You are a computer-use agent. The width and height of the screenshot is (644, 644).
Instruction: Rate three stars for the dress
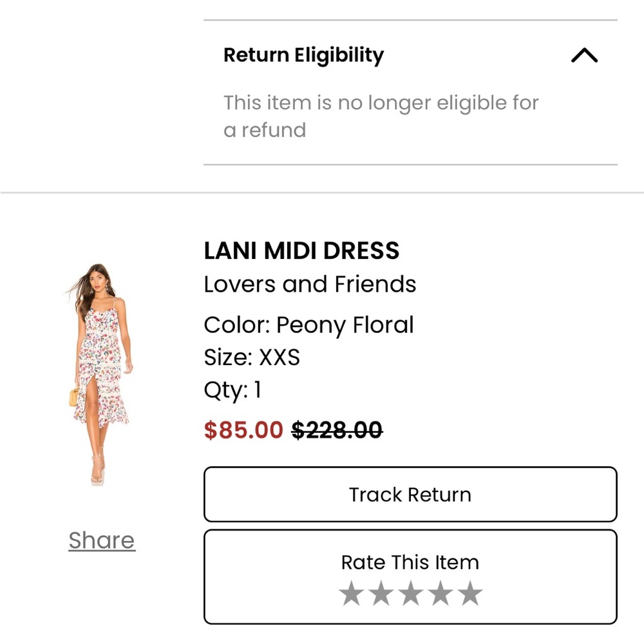point(410,594)
